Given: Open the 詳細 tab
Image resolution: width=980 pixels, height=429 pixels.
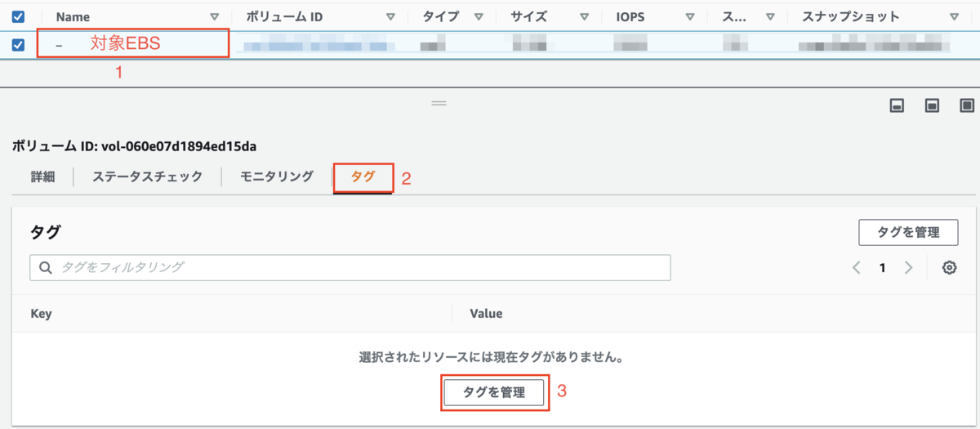Looking at the screenshot, I should point(42,177).
